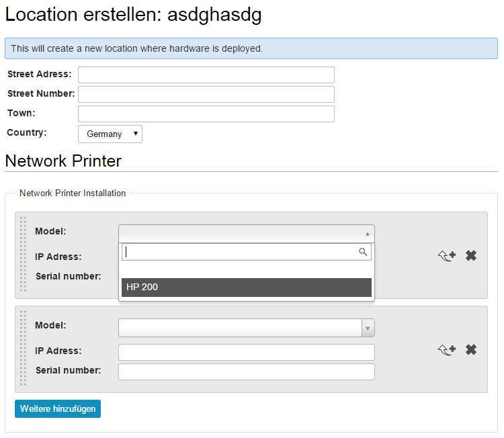
Task: Remove first printer entry with X icon
Action: 471,256
